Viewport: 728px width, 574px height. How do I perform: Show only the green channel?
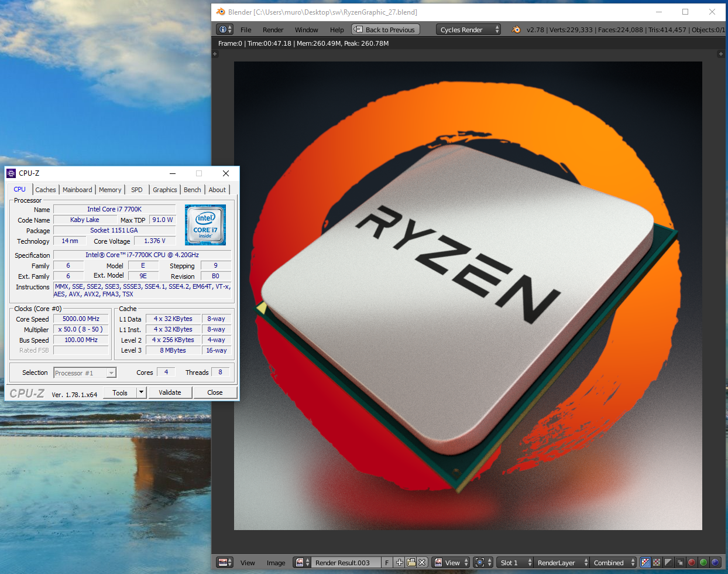pyautogui.click(x=703, y=562)
